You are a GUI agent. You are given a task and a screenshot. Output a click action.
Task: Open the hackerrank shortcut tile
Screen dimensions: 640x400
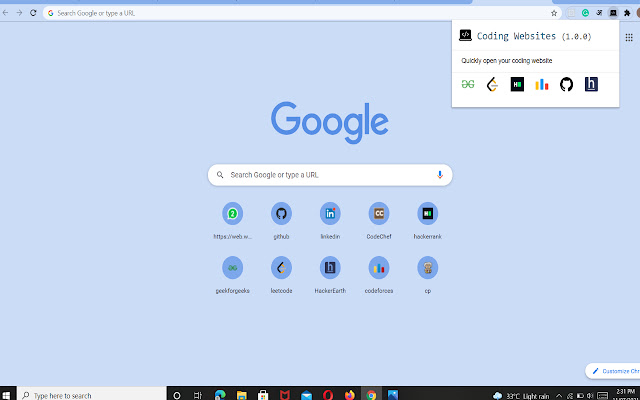[427, 221]
